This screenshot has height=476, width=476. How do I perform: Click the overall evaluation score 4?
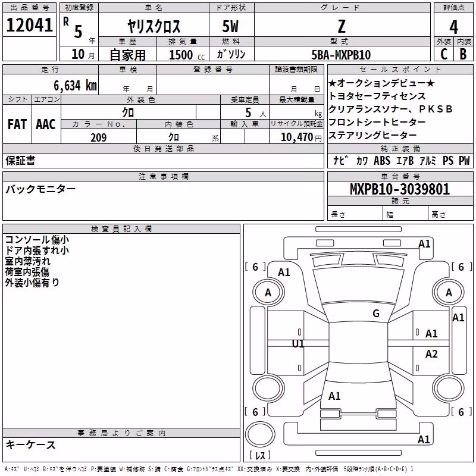pos(453,27)
